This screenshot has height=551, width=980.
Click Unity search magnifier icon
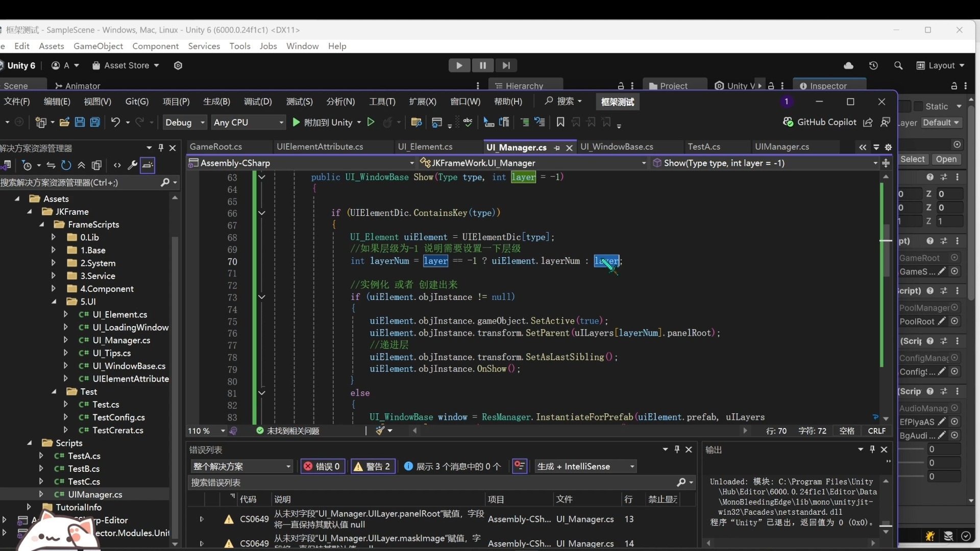[x=898, y=65]
